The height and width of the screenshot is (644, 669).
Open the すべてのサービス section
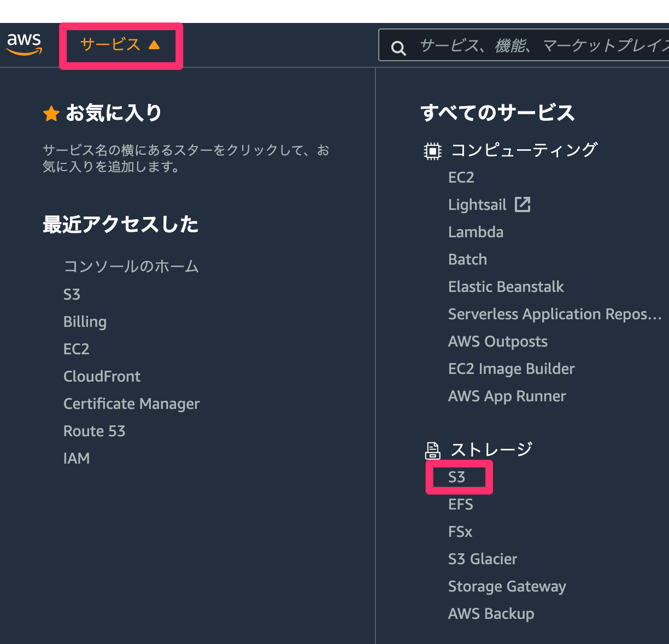click(497, 113)
